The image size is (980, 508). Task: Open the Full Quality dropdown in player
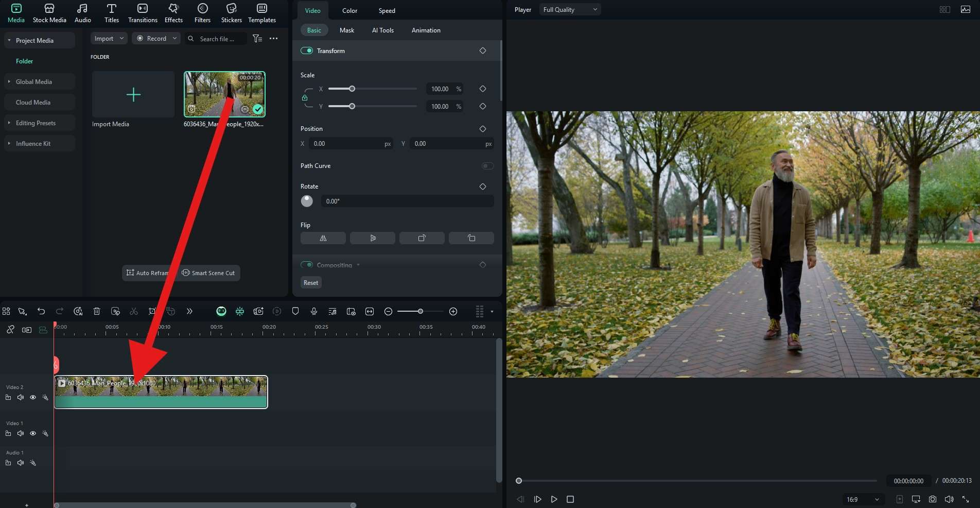click(570, 9)
